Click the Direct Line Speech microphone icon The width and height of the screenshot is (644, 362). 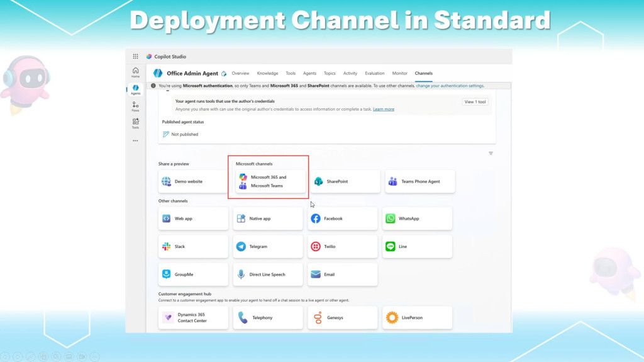click(241, 274)
